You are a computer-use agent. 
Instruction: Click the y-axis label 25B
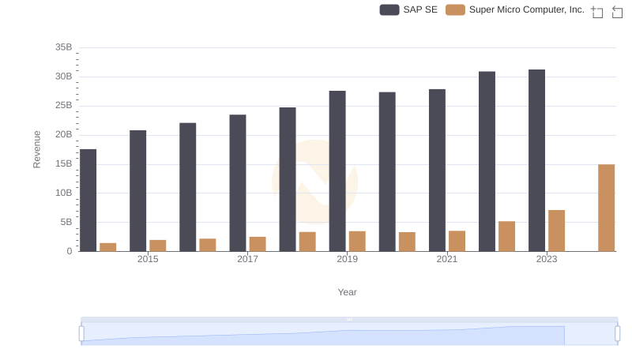pyautogui.click(x=64, y=106)
